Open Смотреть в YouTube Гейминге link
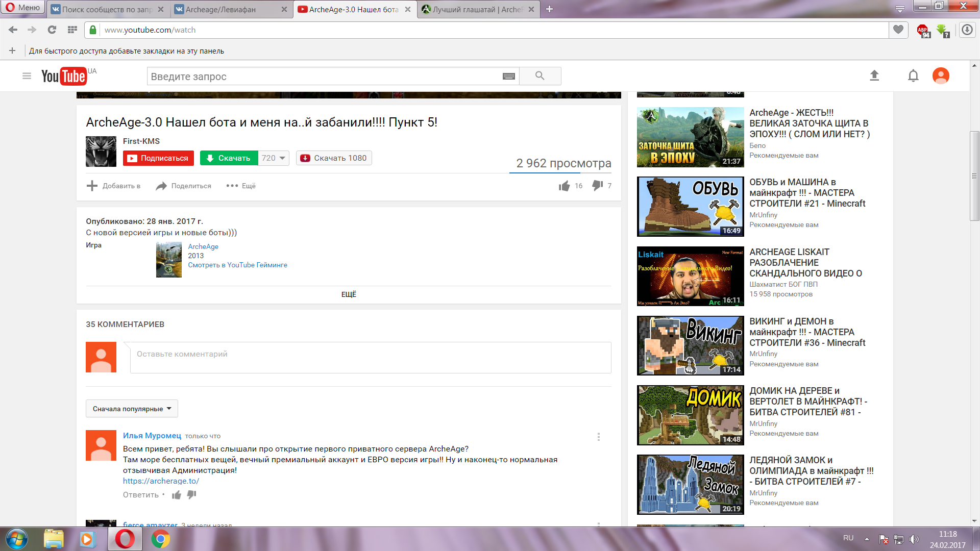This screenshot has height=551, width=980. (x=237, y=265)
